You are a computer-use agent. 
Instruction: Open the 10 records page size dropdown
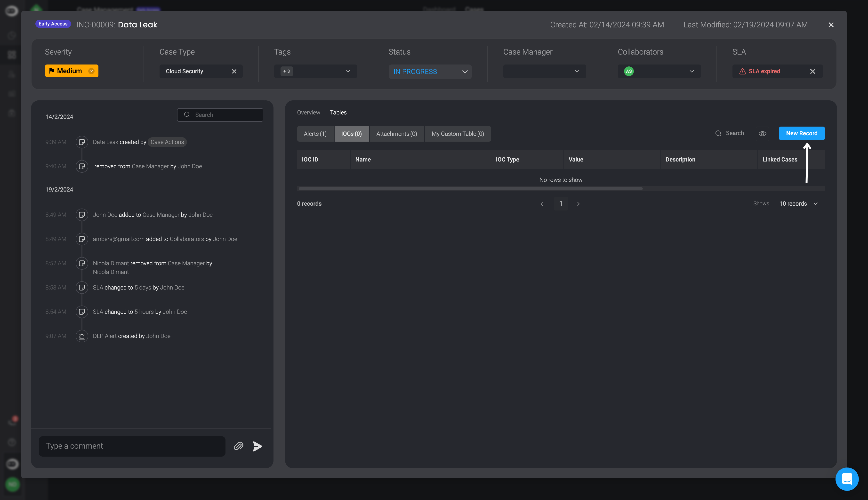799,204
